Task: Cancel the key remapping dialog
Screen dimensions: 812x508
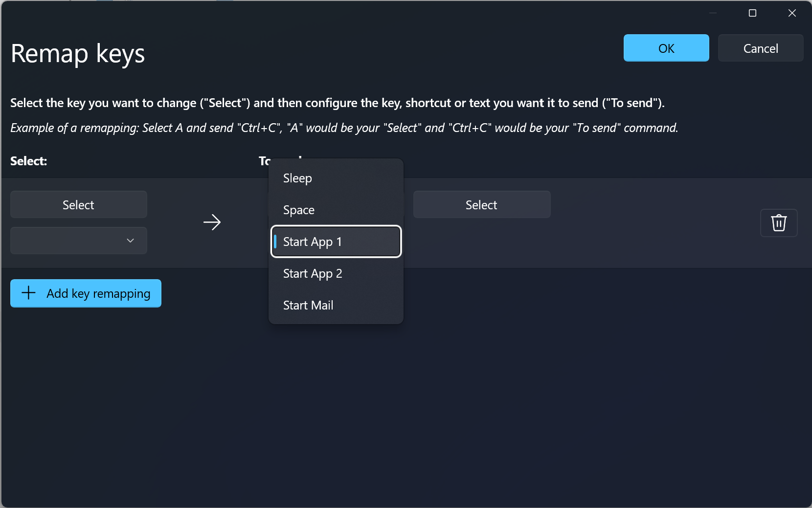Action: click(x=761, y=48)
